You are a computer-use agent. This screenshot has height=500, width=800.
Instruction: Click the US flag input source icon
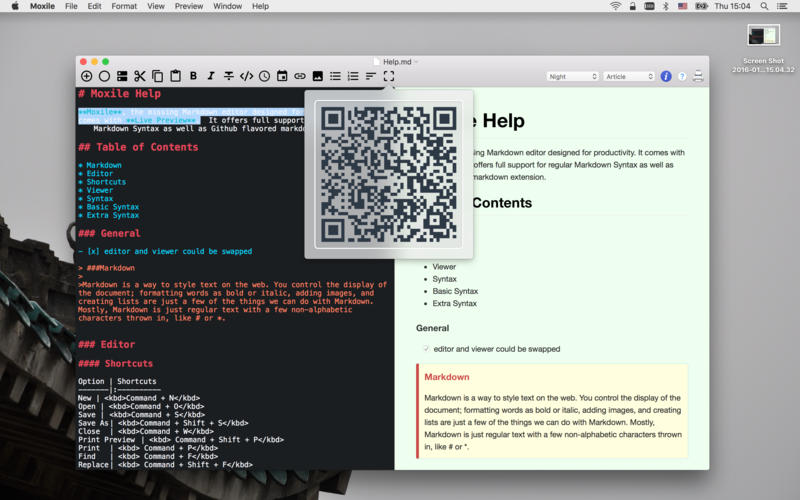pyautogui.click(x=682, y=6)
